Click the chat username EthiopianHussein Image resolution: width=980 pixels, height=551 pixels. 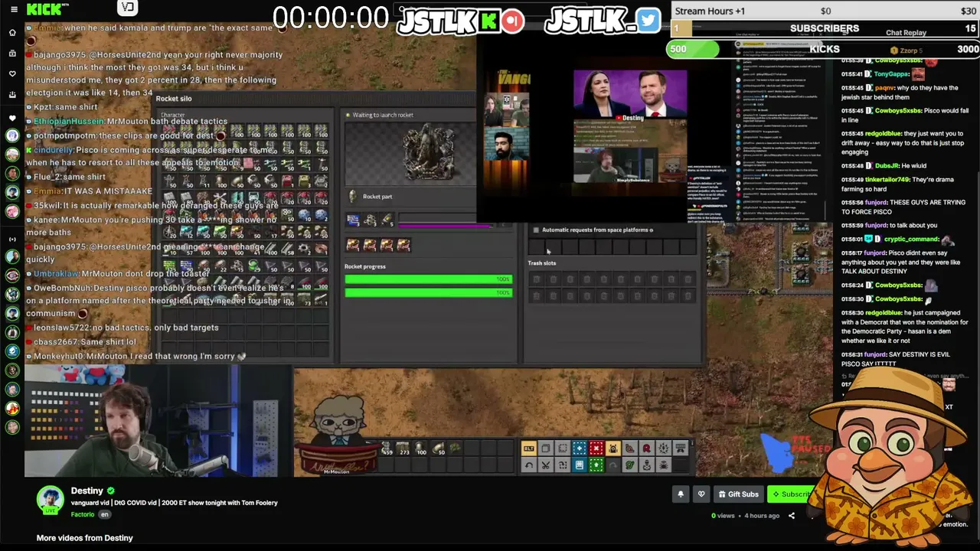click(x=69, y=121)
